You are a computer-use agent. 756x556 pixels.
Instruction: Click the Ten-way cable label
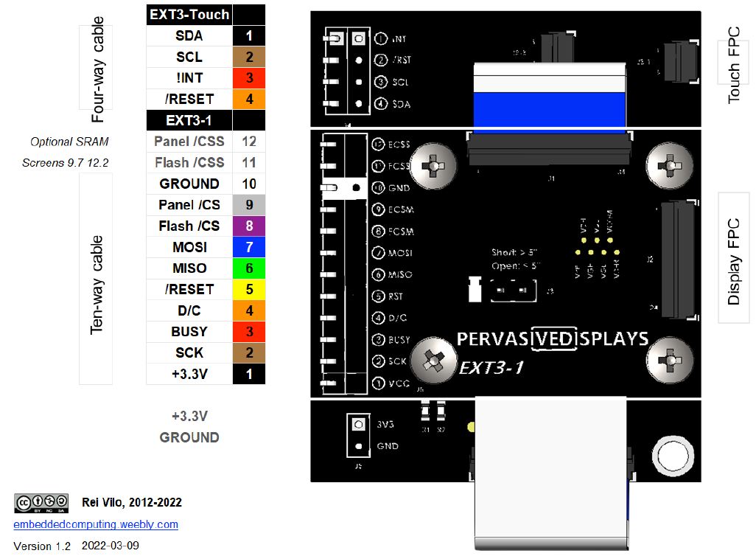96,285
